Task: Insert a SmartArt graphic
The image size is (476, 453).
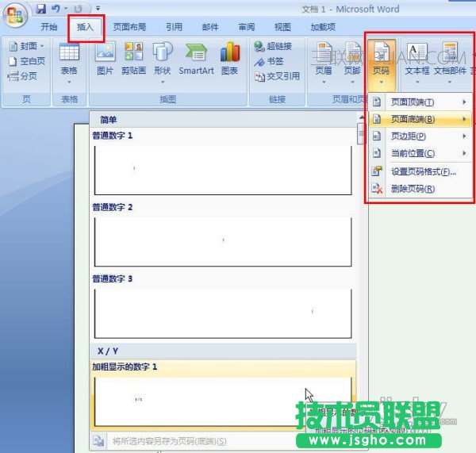Action: click(x=197, y=60)
